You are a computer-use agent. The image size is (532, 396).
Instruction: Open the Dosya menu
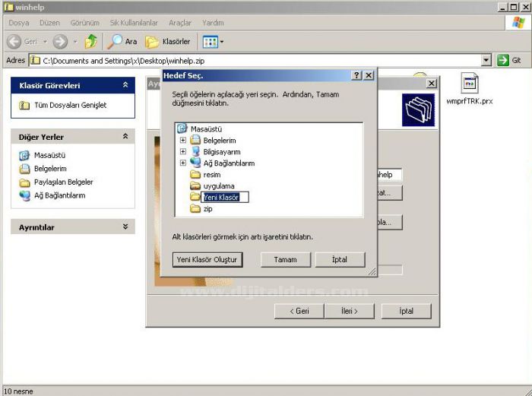point(18,23)
